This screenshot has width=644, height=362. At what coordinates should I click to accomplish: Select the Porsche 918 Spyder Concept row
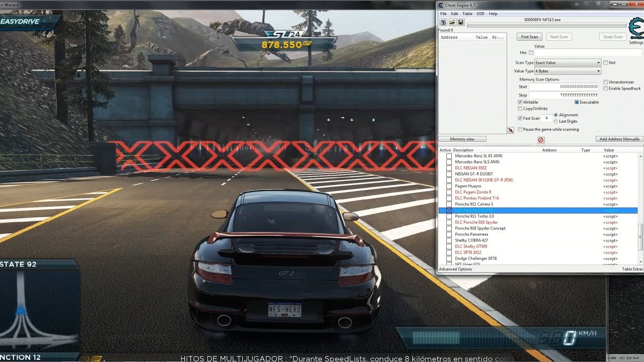(538, 228)
